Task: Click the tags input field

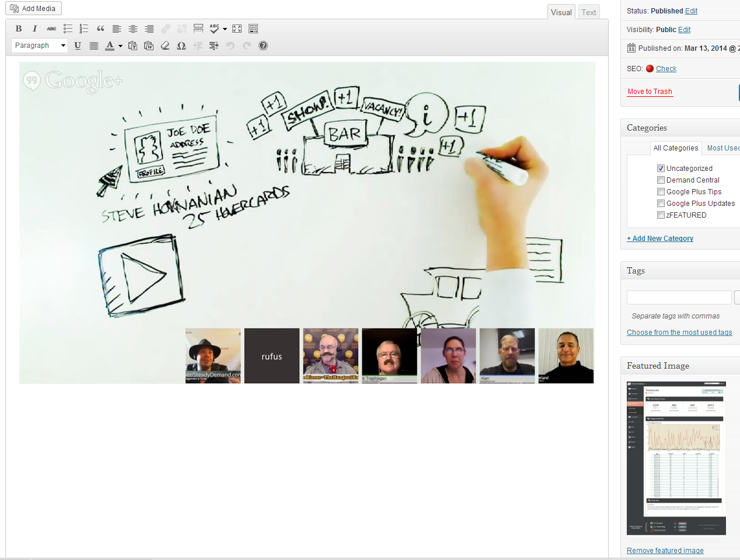Action: pos(679,297)
